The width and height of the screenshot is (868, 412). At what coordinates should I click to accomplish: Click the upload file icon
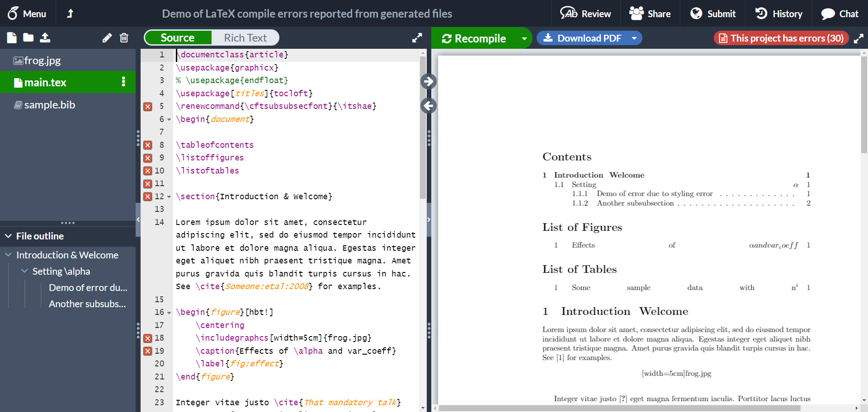coord(45,38)
